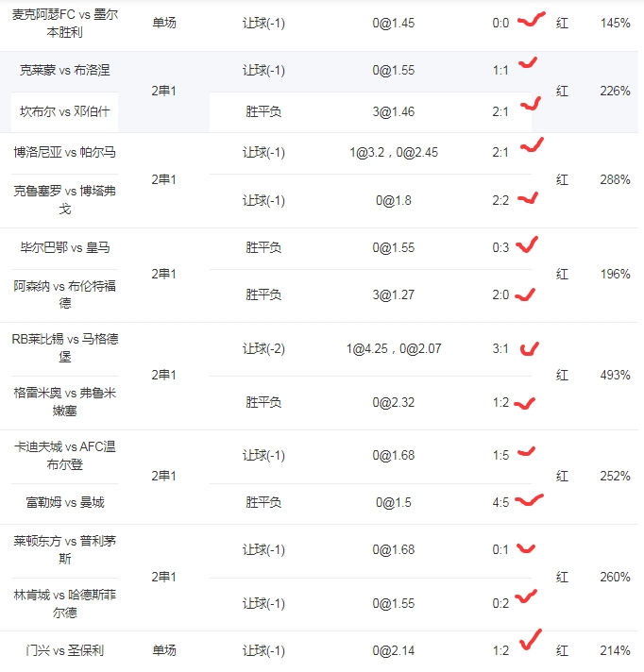Click the red checkmark beside 4:5 score

coord(529,500)
